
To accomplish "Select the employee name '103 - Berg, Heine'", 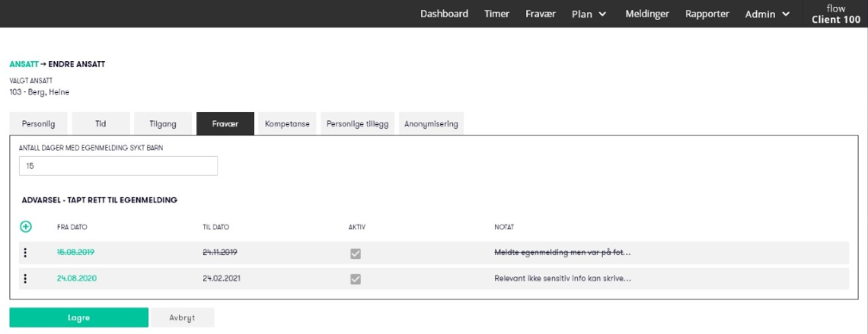I will point(40,92).
